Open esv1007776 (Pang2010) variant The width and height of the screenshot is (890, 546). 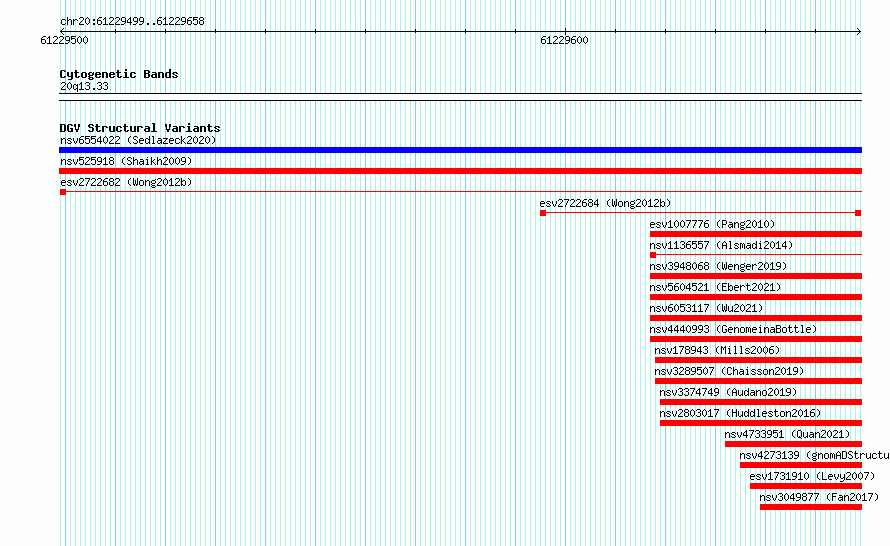click(712, 224)
